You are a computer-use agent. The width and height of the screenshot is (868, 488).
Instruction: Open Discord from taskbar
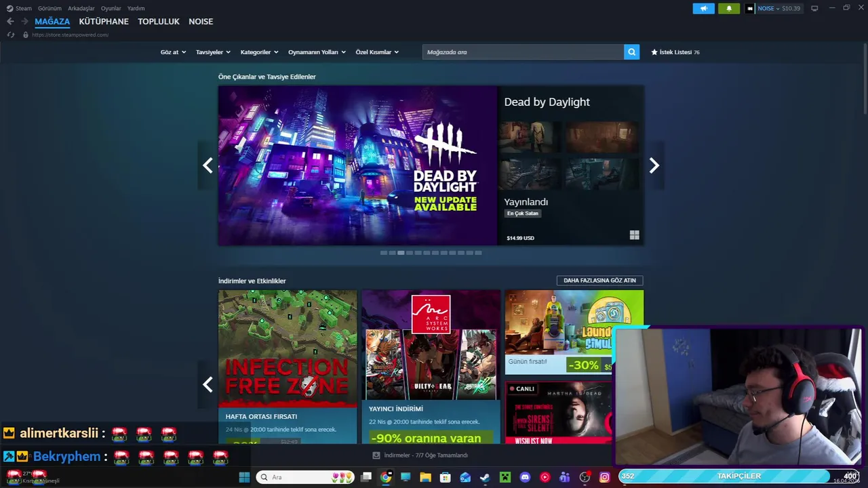[x=525, y=477]
